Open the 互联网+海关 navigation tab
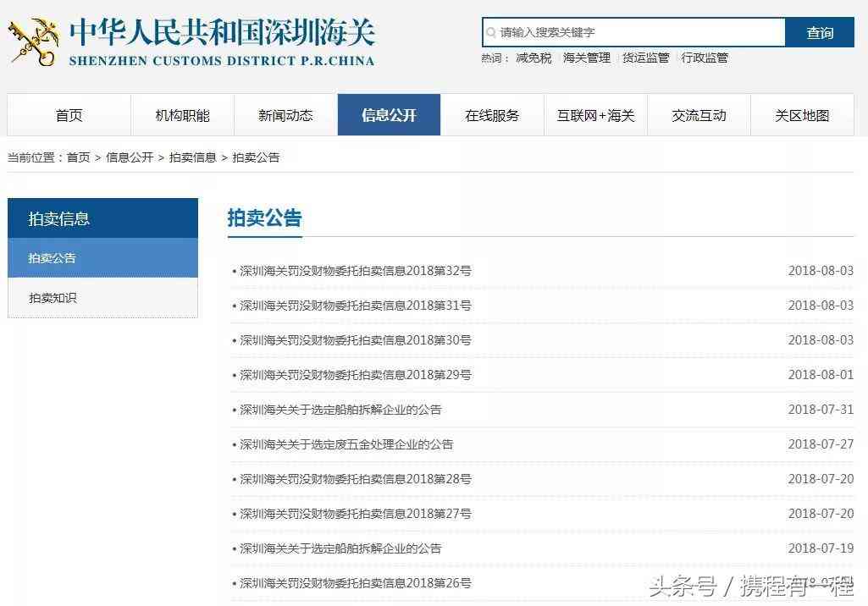Image resolution: width=868 pixels, height=606 pixels. [595, 115]
